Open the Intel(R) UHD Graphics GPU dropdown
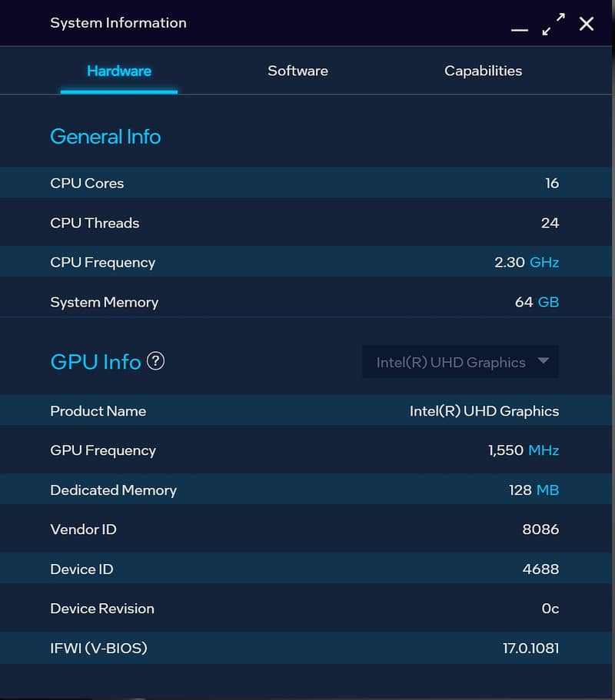 [x=451, y=362]
